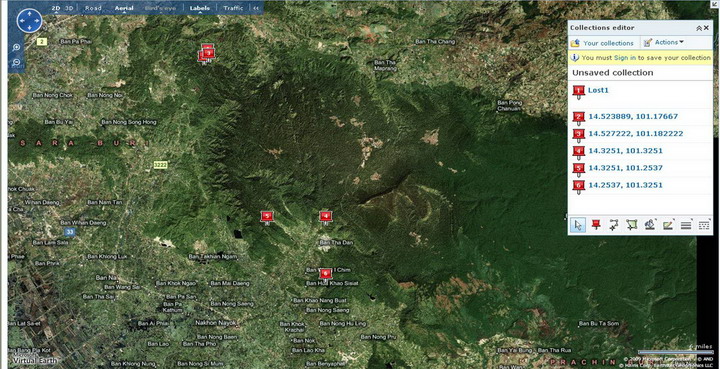Zoom in with the plus magnifier
The image size is (720, 369).
[17, 47]
